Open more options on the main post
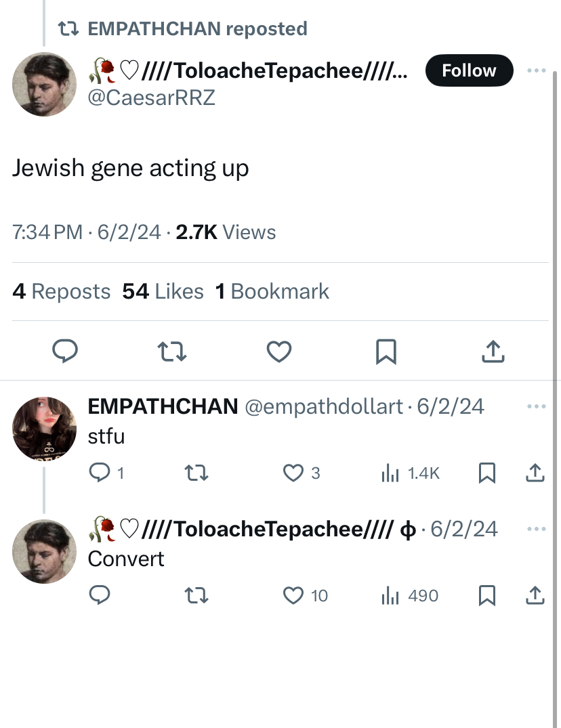 (x=537, y=70)
